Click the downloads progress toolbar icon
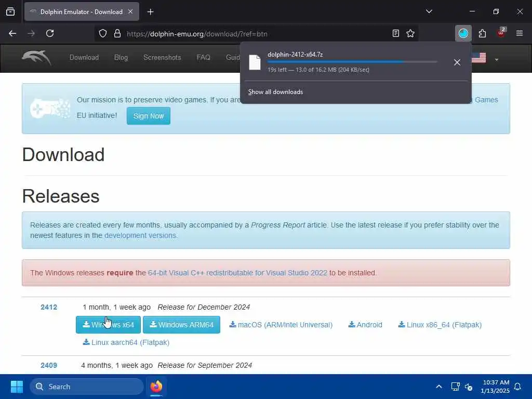 pos(463,33)
